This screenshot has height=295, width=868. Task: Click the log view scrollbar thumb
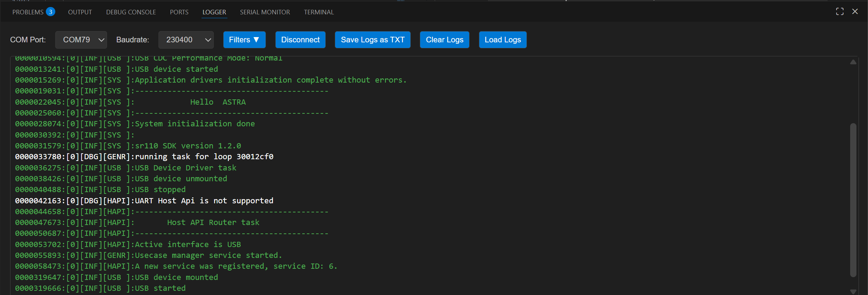853,199
